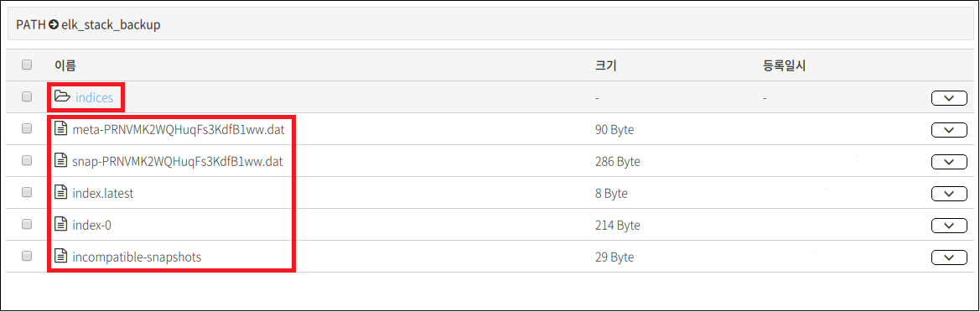Click elk_stack_backup in the path bar
980x312 pixels.
coord(111,26)
